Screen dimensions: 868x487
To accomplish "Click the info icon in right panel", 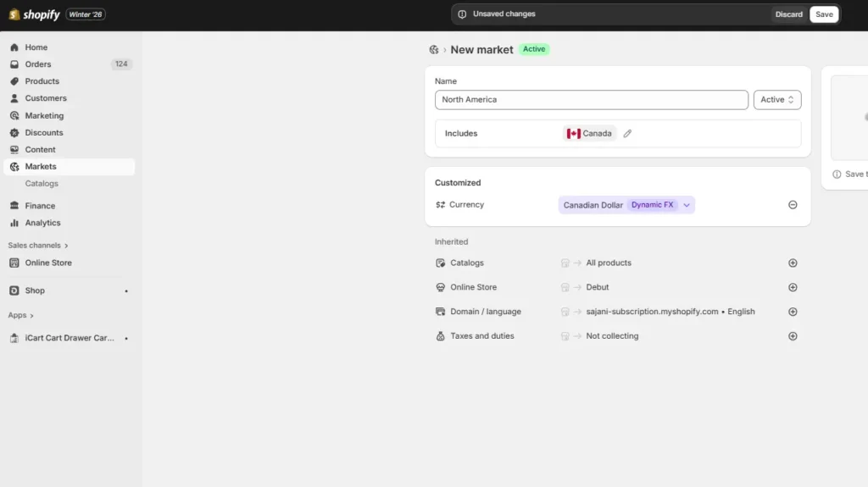I will (837, 174).
